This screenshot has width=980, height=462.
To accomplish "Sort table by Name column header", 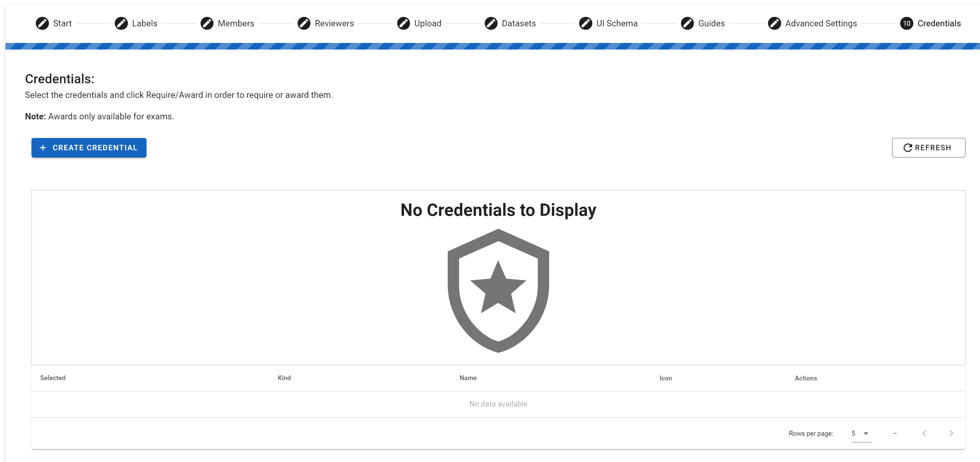I will pyautogui.click(x=468, y=378).
